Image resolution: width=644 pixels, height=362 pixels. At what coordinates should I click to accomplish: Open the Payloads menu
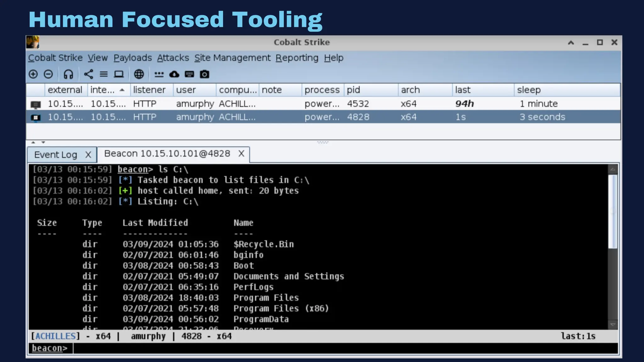click(133, 58)
